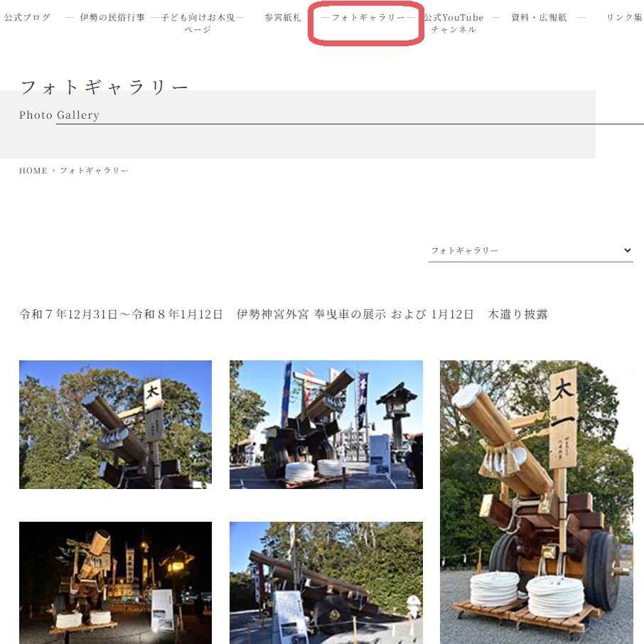This screenshot has height=644, width=644.
Task: Navigate to 公式ブログ
Action: [x=26, y=17]
